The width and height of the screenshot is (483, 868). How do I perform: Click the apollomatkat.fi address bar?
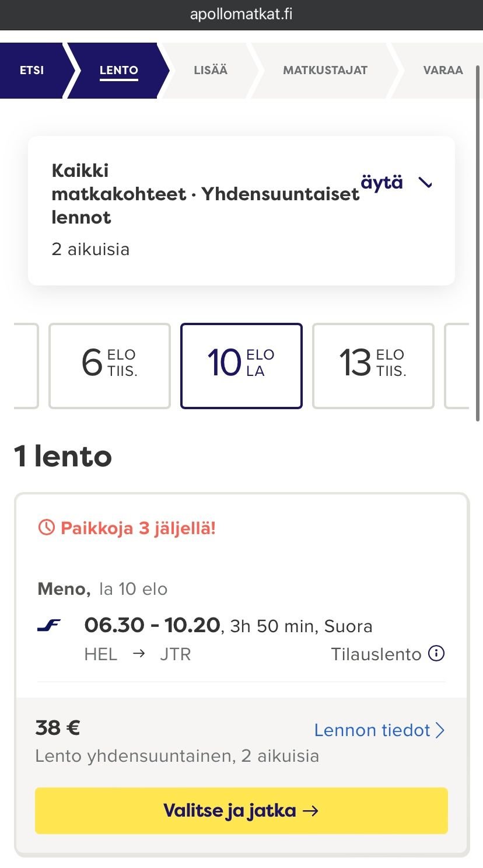pos(242,15)
